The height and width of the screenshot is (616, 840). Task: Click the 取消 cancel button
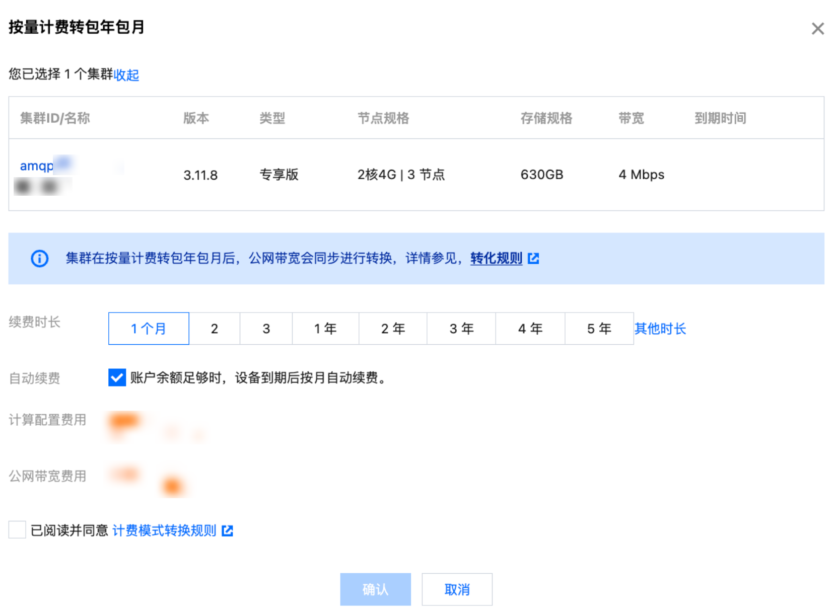(457, 589)
